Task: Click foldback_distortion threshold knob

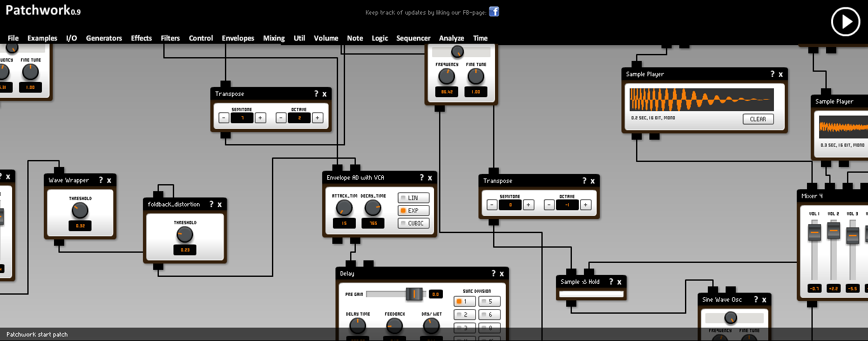Action: click(x=185, y=235)
